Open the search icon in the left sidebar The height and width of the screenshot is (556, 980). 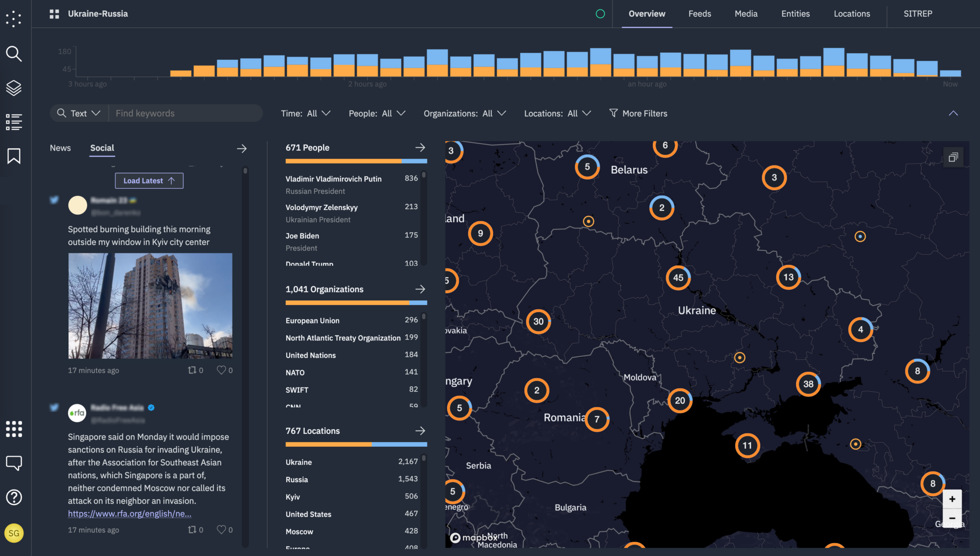tap(14, 54)
